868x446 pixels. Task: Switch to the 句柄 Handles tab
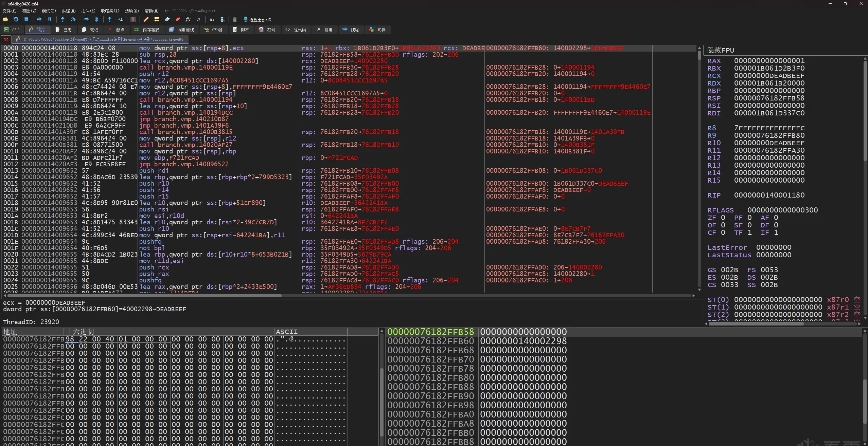click(x=378, y=30)
